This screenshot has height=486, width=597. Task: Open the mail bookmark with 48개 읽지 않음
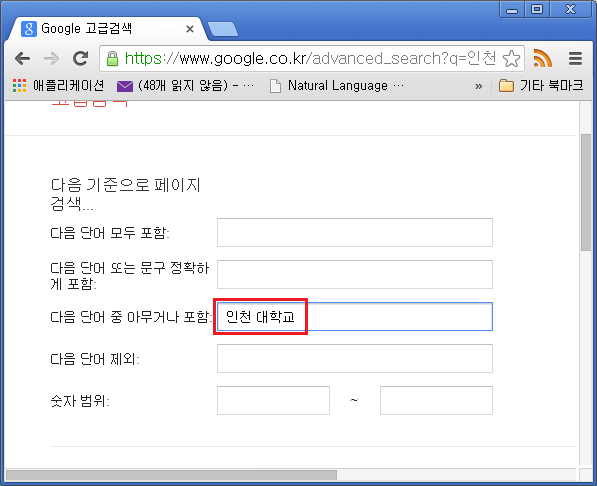185,86
